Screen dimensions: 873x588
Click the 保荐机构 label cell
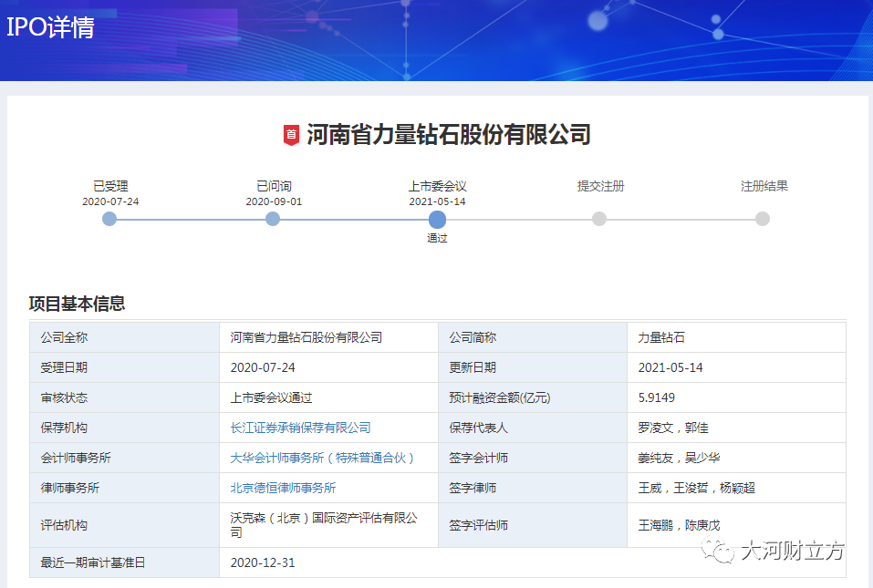point(125,428)
